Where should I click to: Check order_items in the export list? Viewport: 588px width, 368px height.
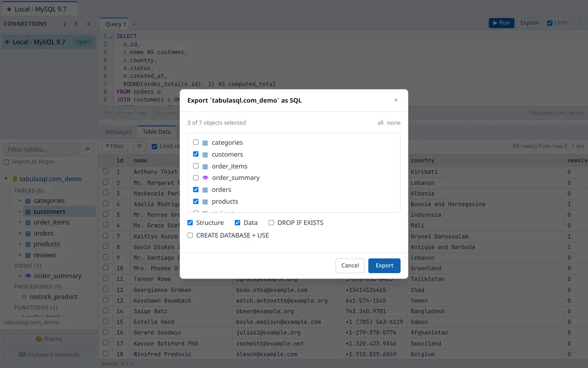click(x=196, y=166)
